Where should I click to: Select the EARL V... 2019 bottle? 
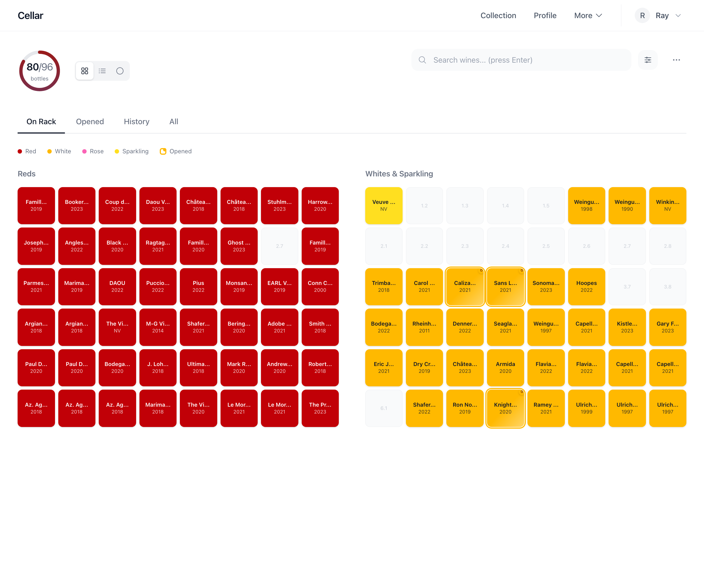click(x=280, y=287)
